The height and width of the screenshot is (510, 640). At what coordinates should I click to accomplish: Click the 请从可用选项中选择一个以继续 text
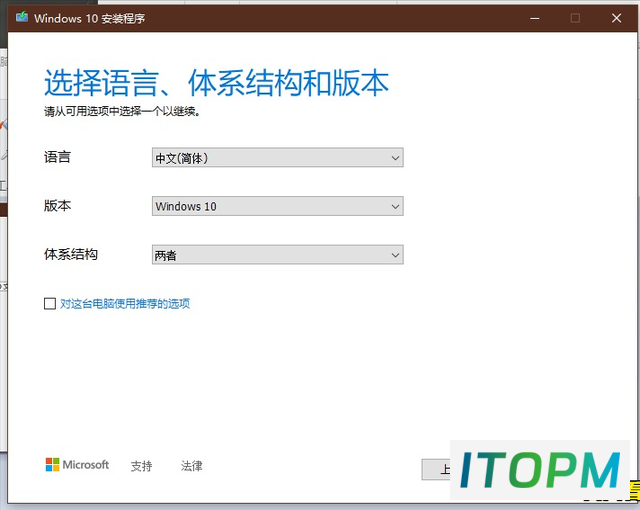coord(122,111)
